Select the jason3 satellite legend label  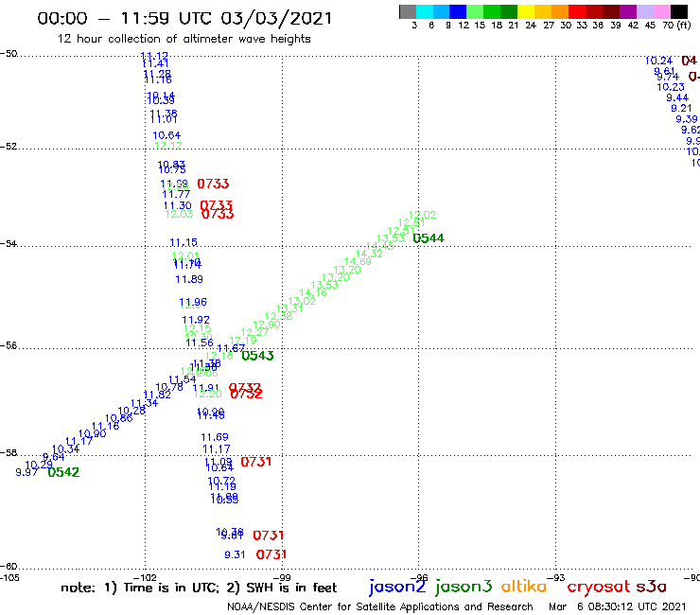pos(464,587)
